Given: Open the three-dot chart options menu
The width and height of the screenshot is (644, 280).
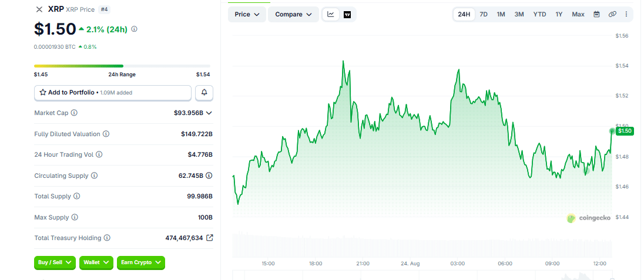Looking at the screenshot, I should click(x=626, y=14).
